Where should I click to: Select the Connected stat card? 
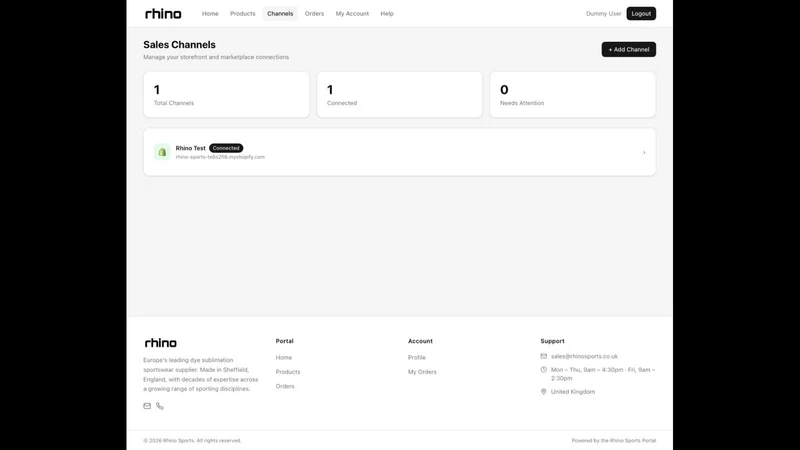click(399, 95)
